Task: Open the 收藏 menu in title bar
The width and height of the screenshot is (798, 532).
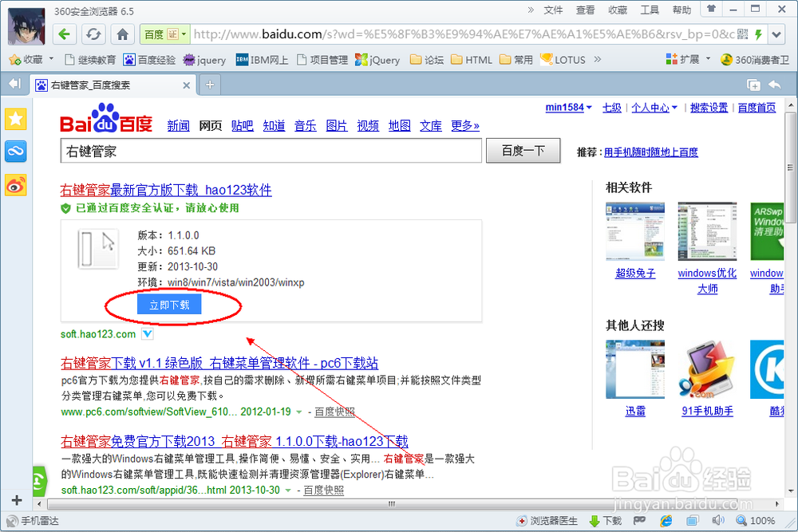Action: click(x=618, y=10)
